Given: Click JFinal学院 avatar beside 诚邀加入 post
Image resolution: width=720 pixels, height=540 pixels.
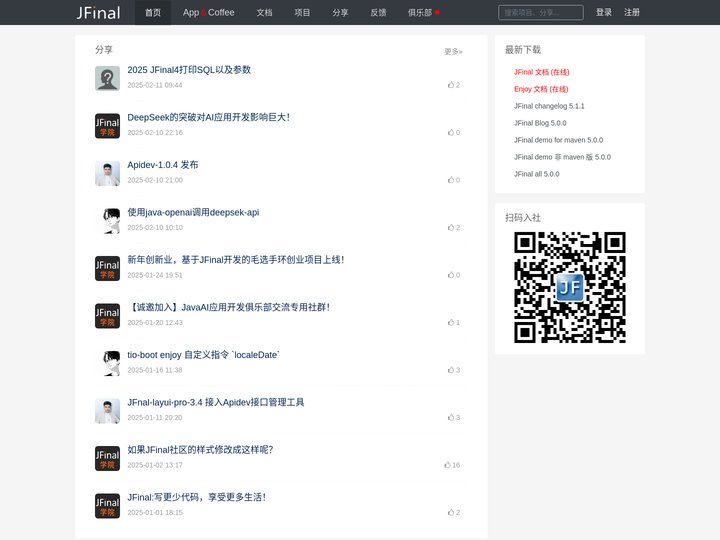Looking at the screenshot, I should (107, 316).
